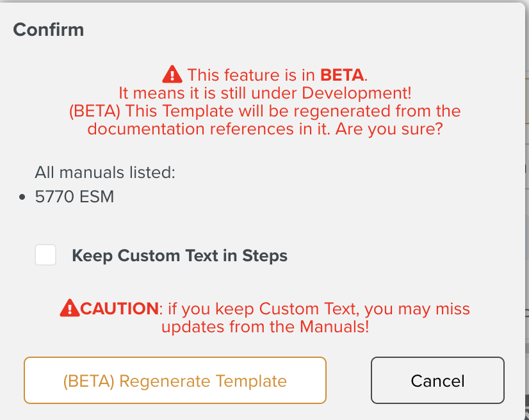Click the alert icon in the caution message
The height and width of the screenshot is (420, 529).
click(69, 307)
